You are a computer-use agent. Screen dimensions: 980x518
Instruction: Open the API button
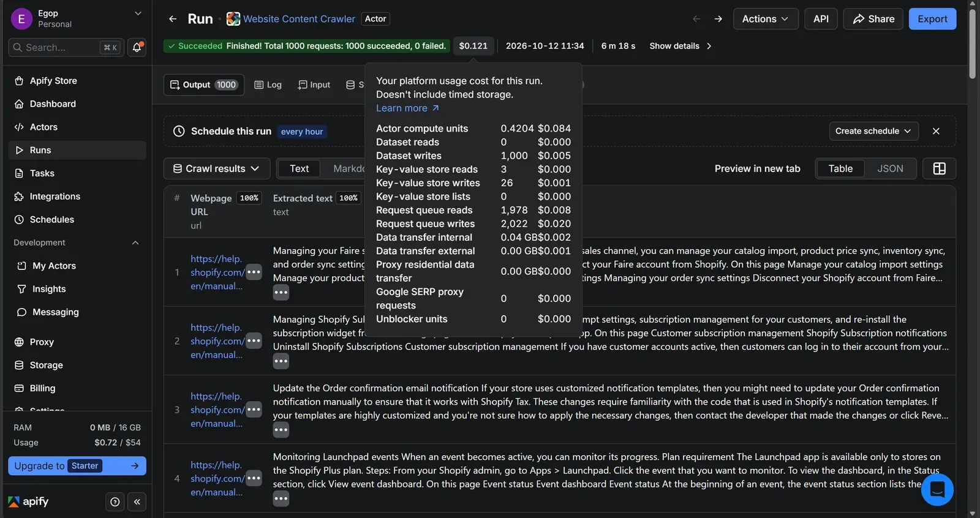click(821, 19)
